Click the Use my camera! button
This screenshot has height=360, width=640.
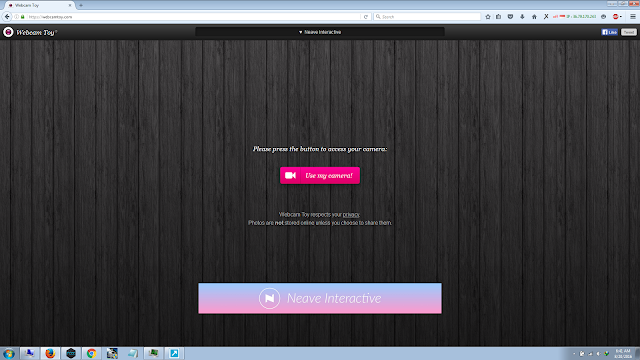320,176
